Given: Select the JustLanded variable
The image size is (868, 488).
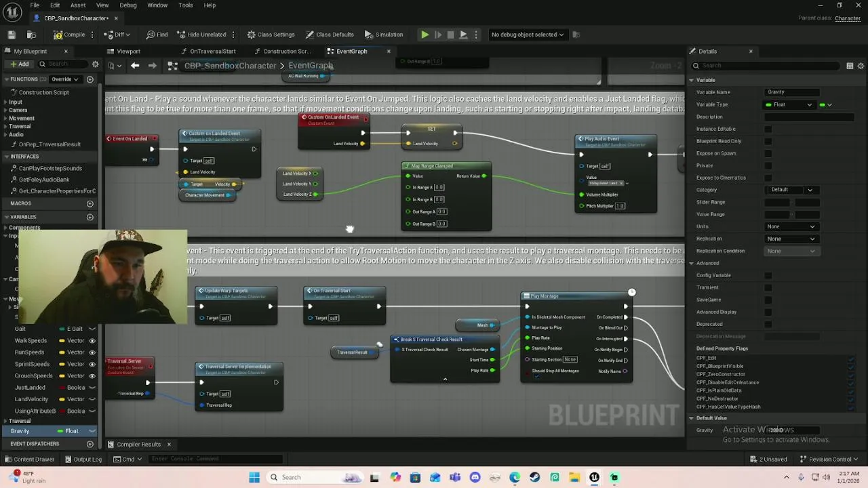Looking at the screenshot, I should pos(31,388).
